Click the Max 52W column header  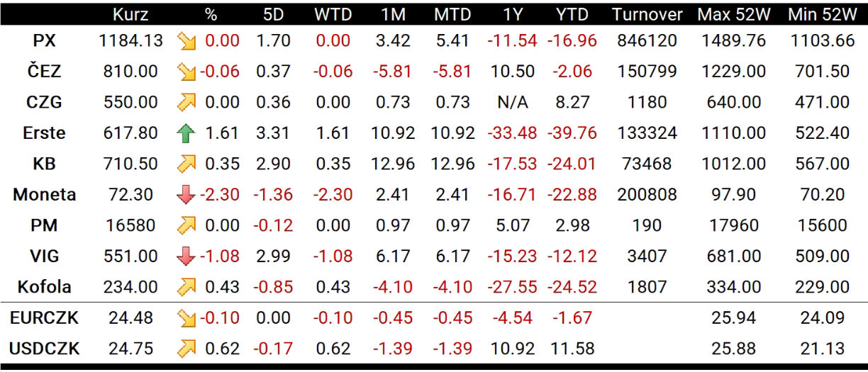pyautogui.click(x=734, y=14)
